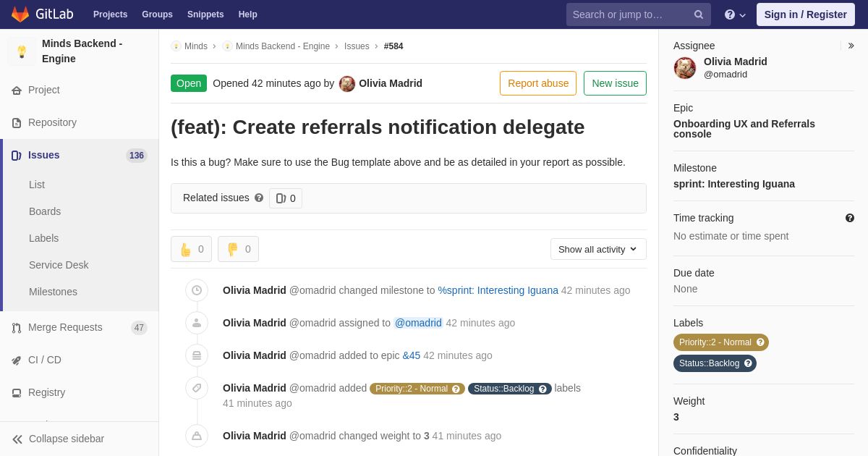This screenshot has height=456, width=868.
Task: Open Snippets in the navbar
Action: tap(205, 14)
